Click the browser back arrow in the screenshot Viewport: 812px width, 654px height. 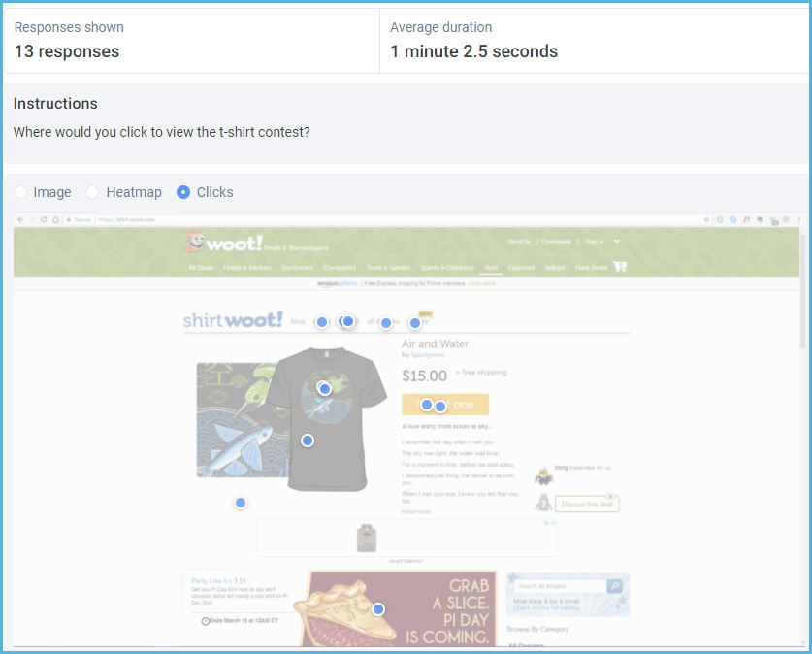coord(20,219)
